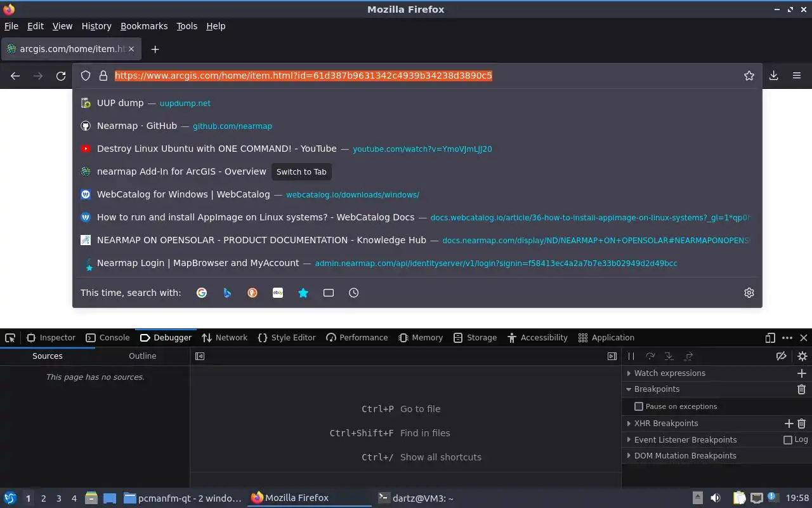Image resolution: width=812 pixels, height=508 pixels.
Task: Add a watch expression with plus icon
Action: point(802,373)
